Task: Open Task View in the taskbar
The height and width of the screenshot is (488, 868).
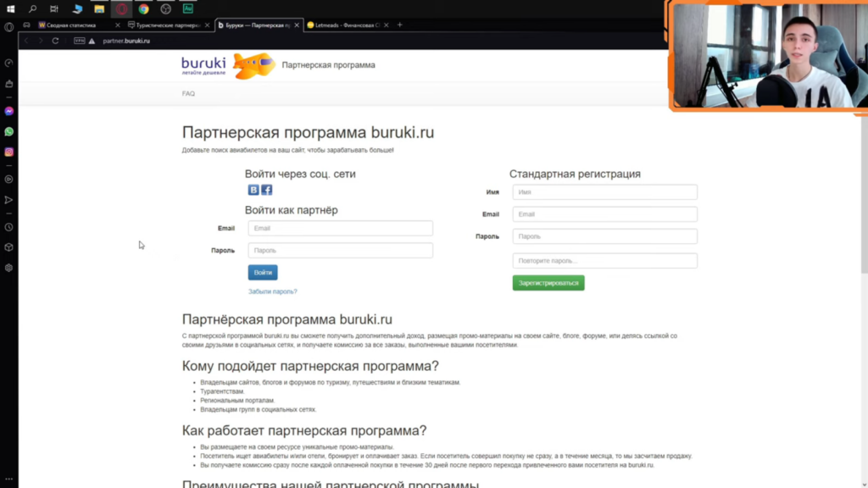Action: (53, 8)
